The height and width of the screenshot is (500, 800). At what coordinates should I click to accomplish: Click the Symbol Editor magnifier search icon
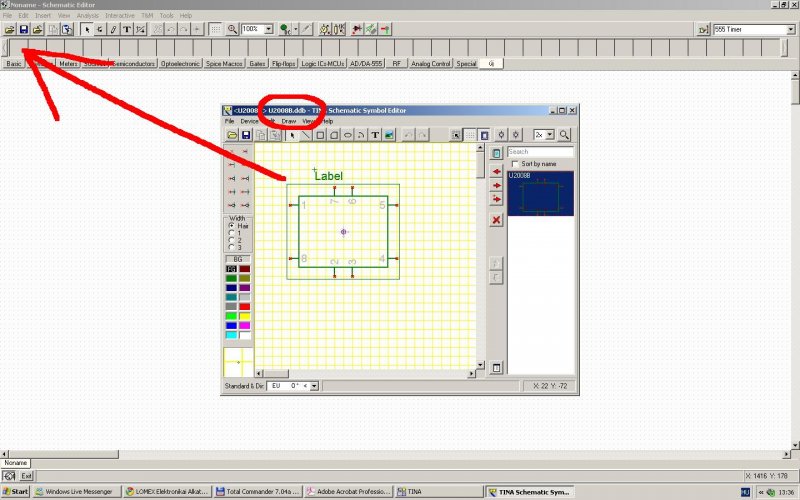point(564,135)
